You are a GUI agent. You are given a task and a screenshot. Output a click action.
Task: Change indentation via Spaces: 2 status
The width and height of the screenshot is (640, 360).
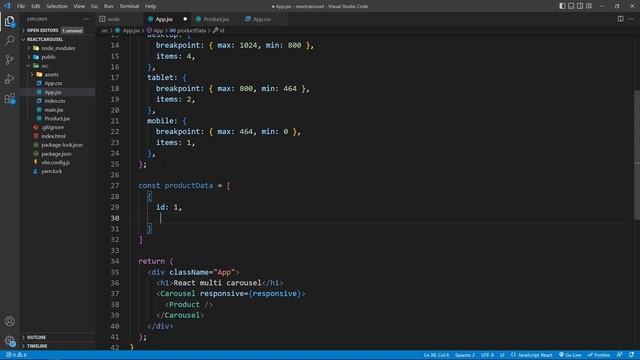tap(465, 355)
